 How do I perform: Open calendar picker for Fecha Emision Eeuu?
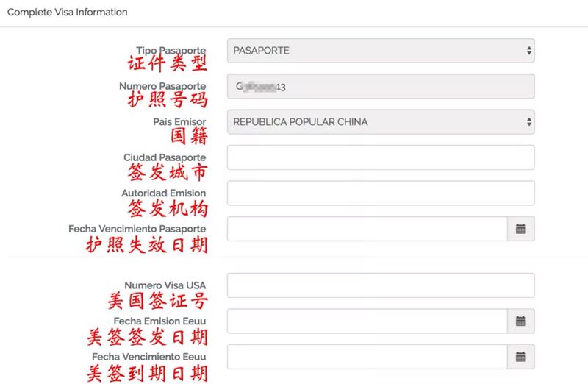click(x=520, y=321)
